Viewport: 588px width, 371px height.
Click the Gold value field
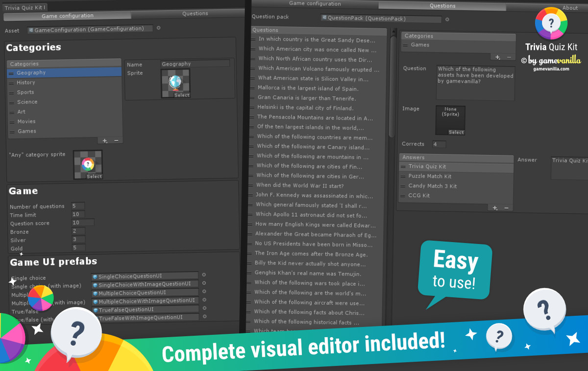[78, 248]
